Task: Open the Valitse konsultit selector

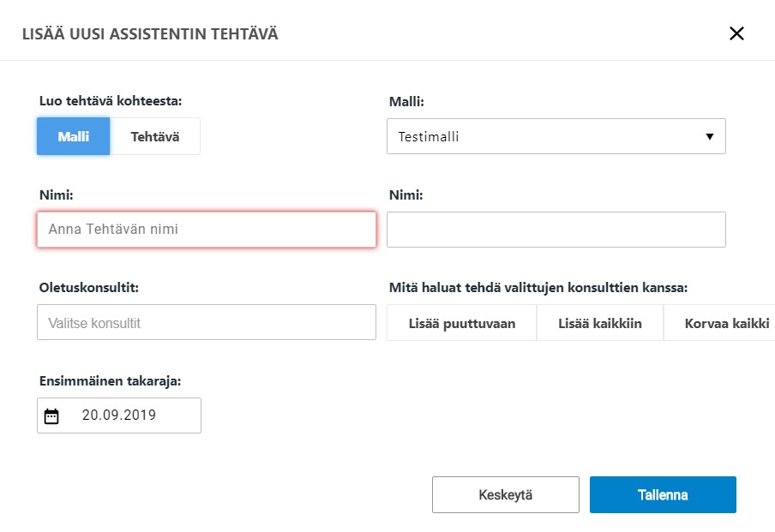Action: pyautogui.click(x=206, y=323)
